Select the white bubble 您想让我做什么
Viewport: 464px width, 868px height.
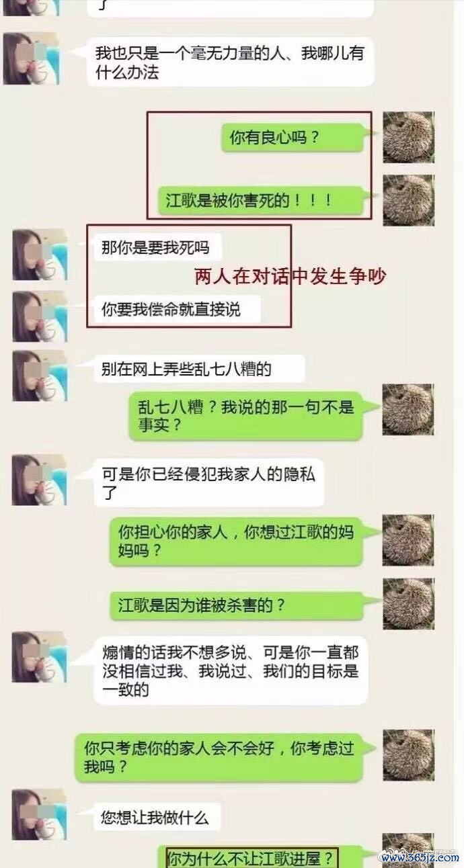tap(156, 818)
